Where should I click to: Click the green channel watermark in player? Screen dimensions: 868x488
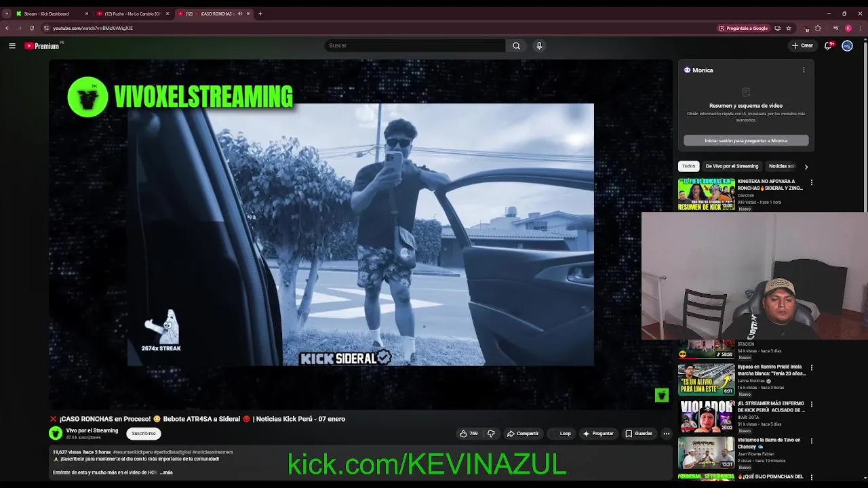(x=662, y=395)
